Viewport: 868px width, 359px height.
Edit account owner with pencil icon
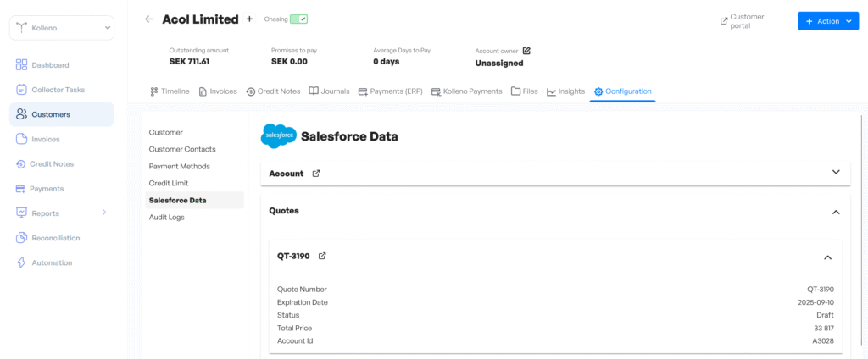526,51
